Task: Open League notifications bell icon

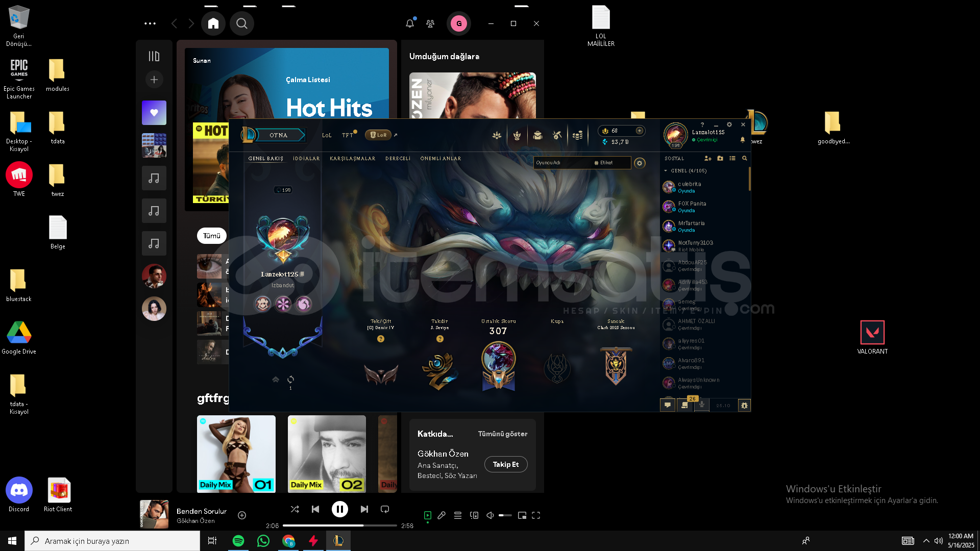Action: coord(743,139)
